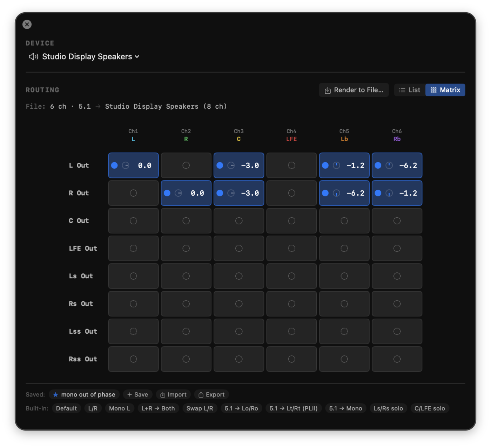Image resolution: width=491 pixels, height=448 pixels.
Task: Enable Ch1 L to C Out routing
Action: 133,221
